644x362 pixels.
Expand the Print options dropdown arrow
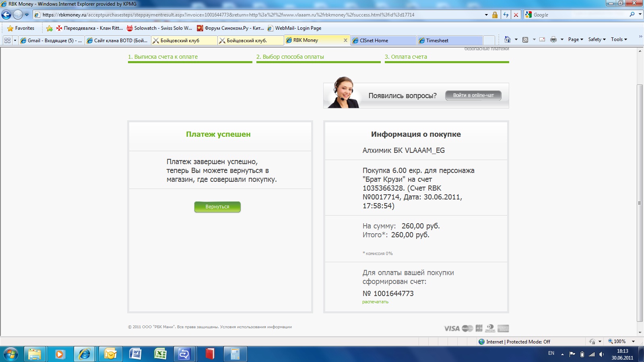(x=562, y=39)
